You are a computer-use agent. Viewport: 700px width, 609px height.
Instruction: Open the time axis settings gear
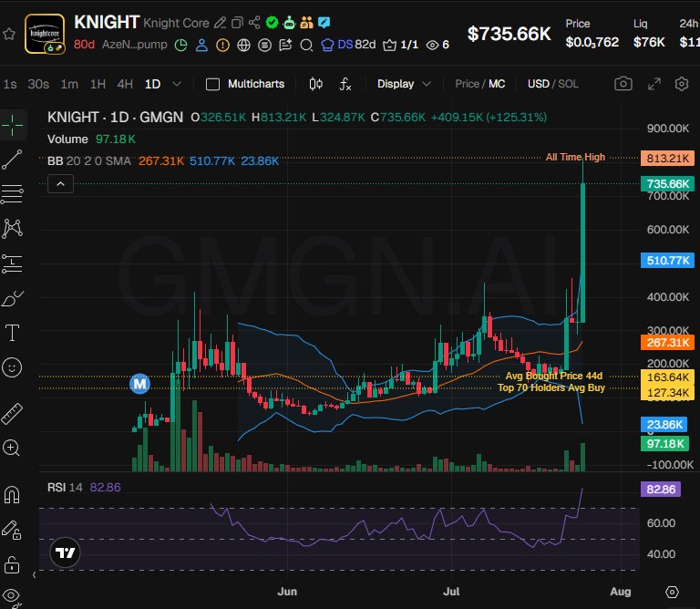pyautogui.click(x=672, y=592)
